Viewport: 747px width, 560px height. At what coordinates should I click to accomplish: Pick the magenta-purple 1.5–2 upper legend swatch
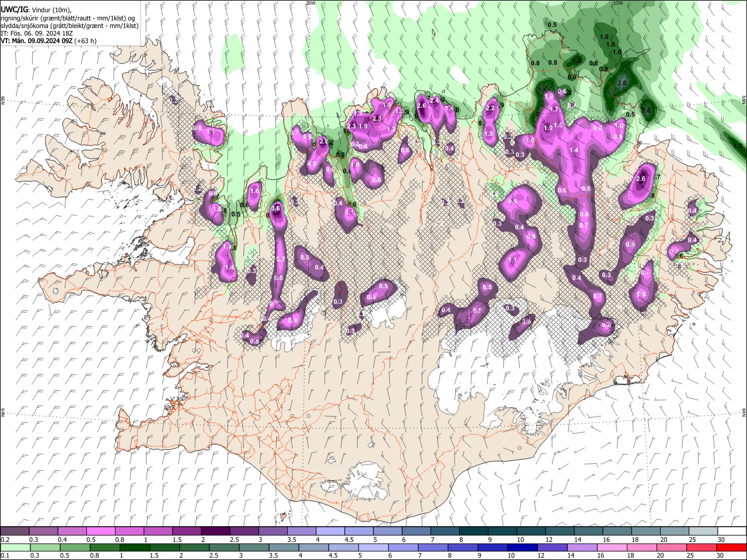pyautogui.click(x=187, y=531)
